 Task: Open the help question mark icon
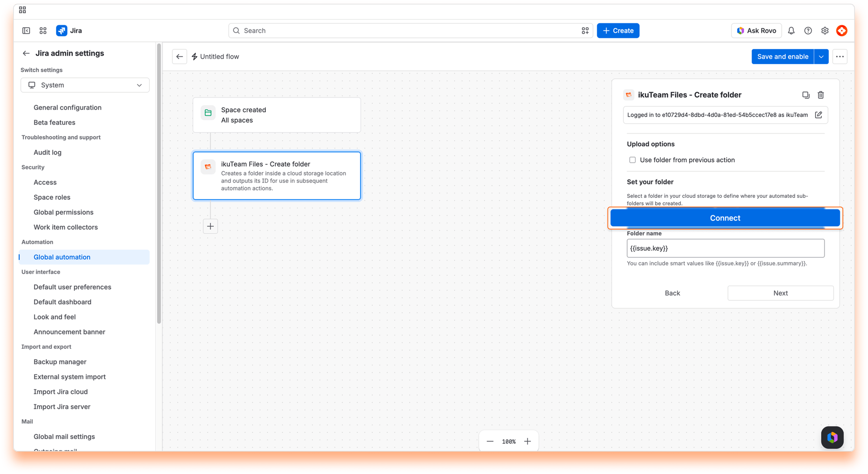[808, 31]
